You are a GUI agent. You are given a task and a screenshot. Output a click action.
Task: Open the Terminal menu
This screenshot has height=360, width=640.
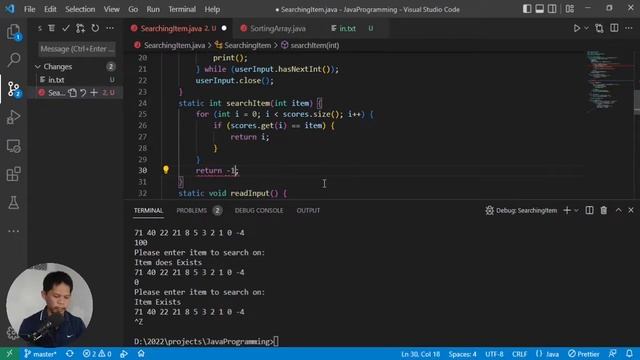click(x=182, y=9)
